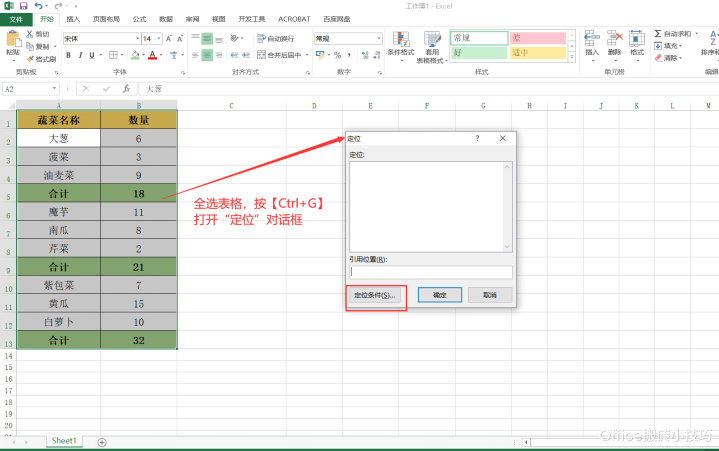Toggle Wrap Text (自动换行)
This screenshot has height=451, width=719.
[276, 38]
